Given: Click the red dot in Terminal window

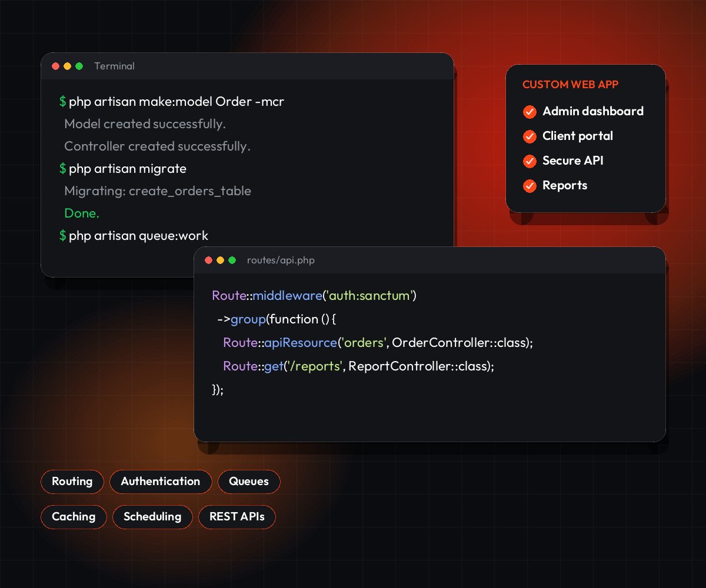Looking at the screenshot, I should [x=56, y=66].
